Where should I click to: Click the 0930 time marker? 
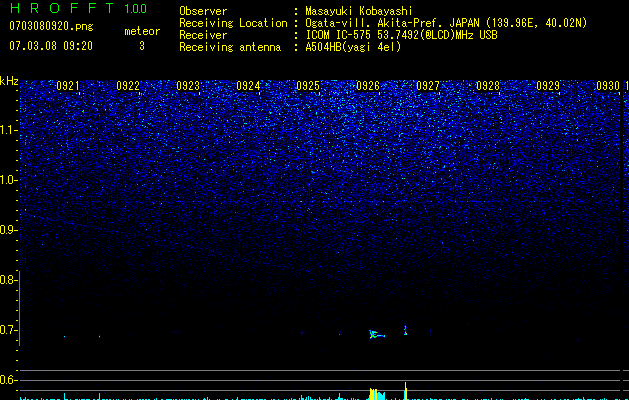tap(608, 86)
